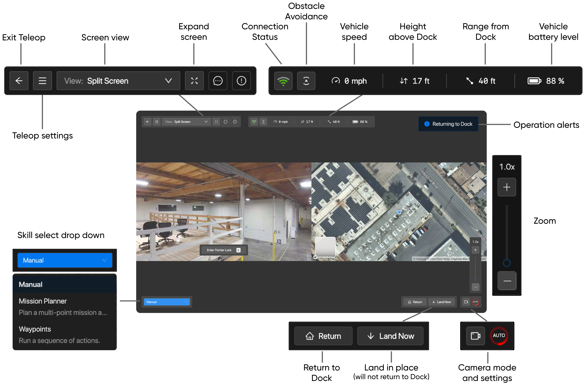Click the small back arrow in the app window
588x392 pixels.
[x=148, y=122]
